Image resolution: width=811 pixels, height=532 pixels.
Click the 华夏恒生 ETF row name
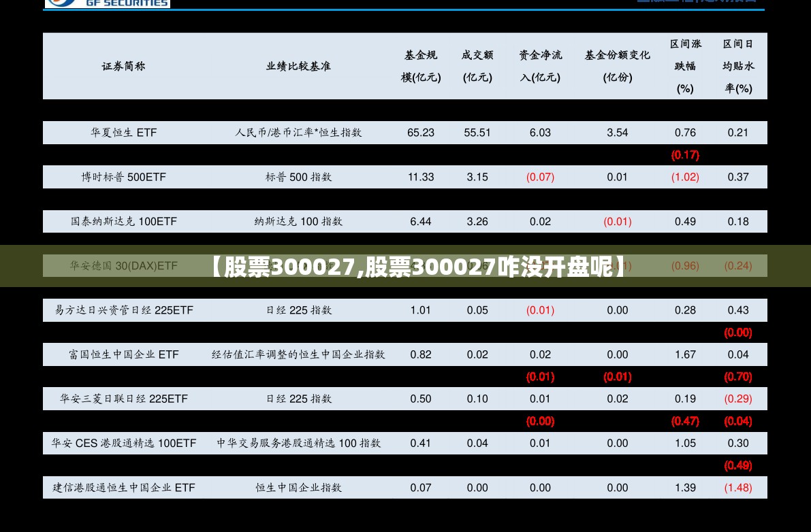click(124, 133)
